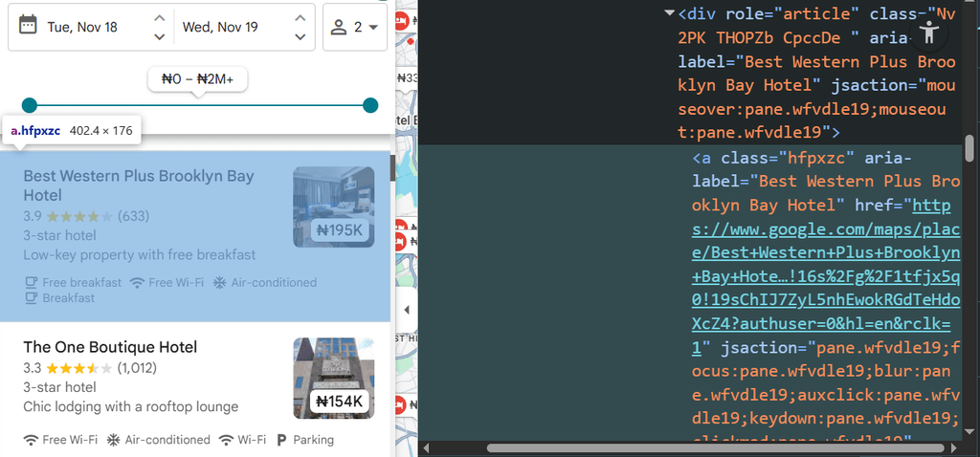The width and height of the screenshot is (980, 457).
Task: Click the accessibility person icon in DevTools
Action: pyautogui.click(x=928, y=33)
